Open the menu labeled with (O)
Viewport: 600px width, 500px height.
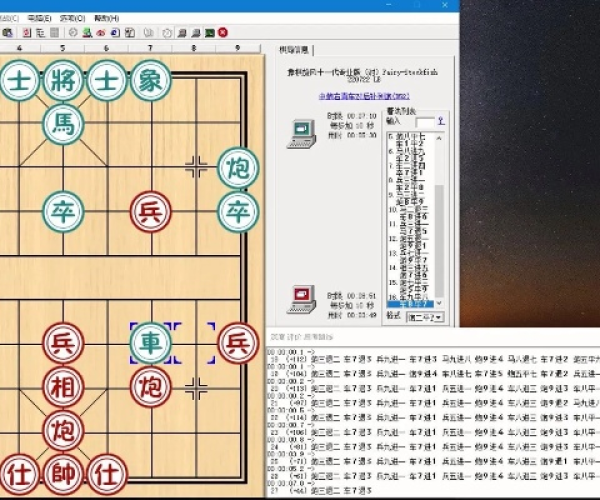pos(73,18)
